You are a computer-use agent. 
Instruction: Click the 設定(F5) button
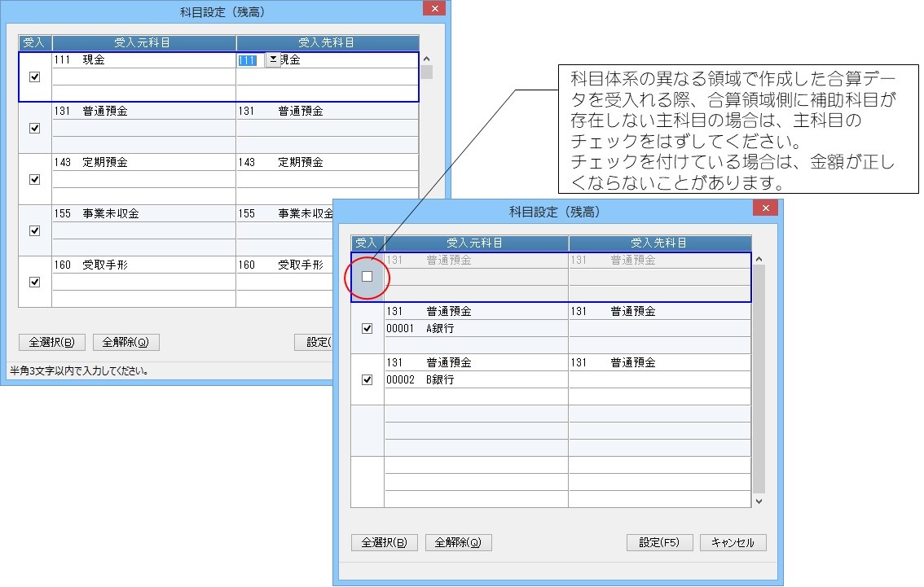659,542
